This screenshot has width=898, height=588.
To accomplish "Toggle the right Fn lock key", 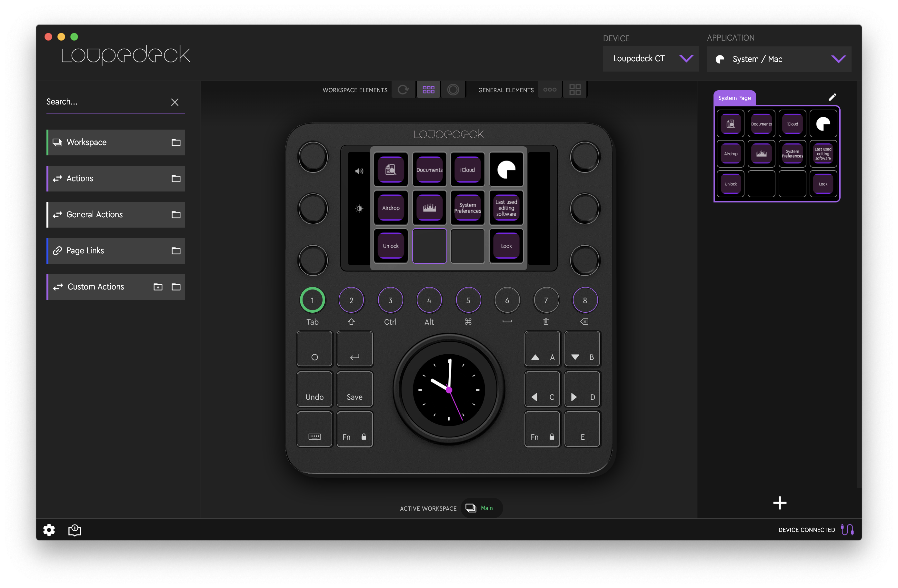I will [542, 430].
